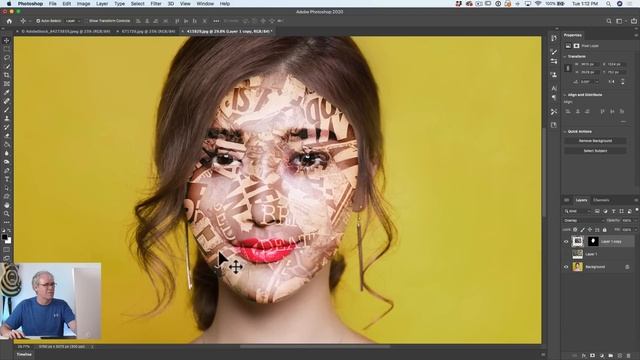Click lock image pixels brush icon
Screen dimensions: 640x360
(582, 230)
